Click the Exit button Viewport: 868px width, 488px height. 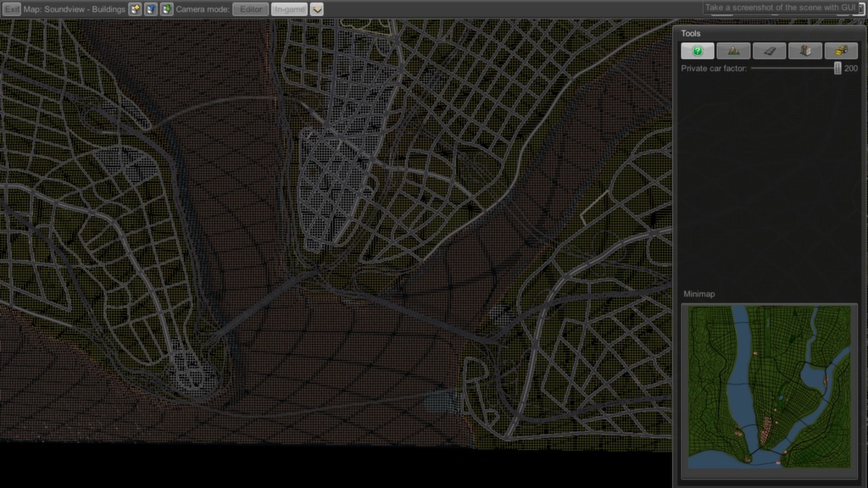pos(12,9)
